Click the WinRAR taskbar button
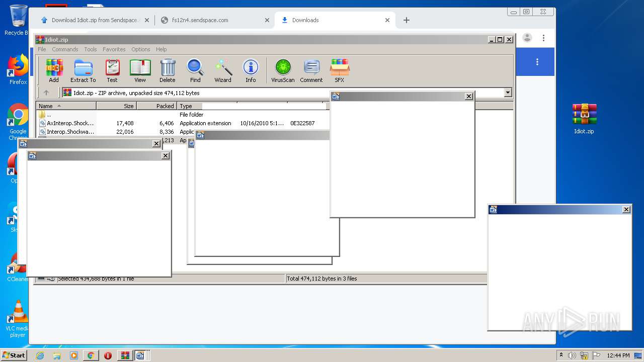644x362 pixels. coord(124,355)
